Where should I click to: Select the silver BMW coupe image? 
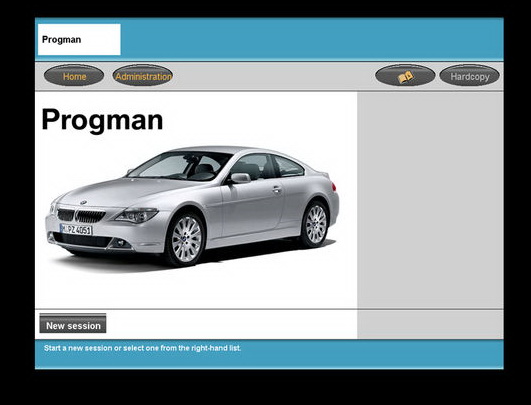point(192,207)
